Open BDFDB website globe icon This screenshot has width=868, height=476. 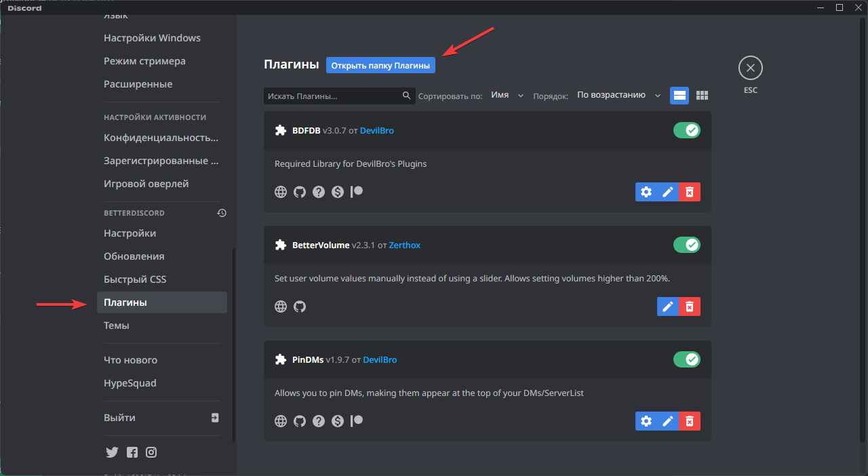(x=281, y=192)
